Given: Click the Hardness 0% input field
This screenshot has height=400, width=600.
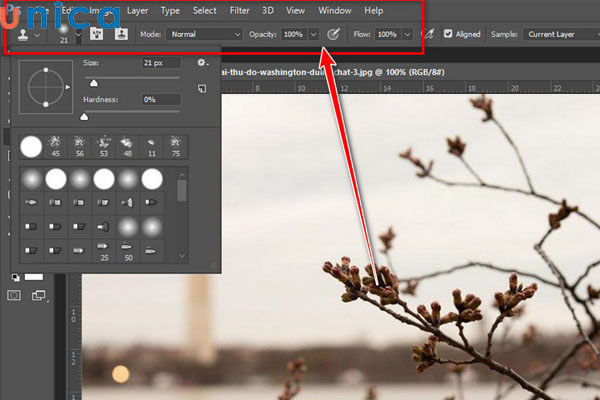Looking at the screenshot, I should click(x=161, y=100).
